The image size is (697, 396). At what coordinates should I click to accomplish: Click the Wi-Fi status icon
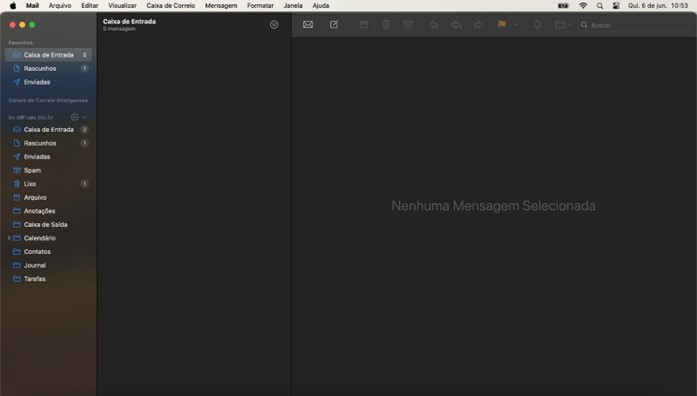pyautogui.click(x=583, y=6)
